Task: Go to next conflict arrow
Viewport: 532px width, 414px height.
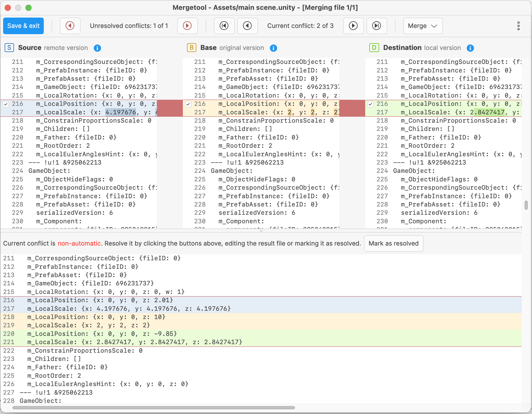Action: point(353,26)
